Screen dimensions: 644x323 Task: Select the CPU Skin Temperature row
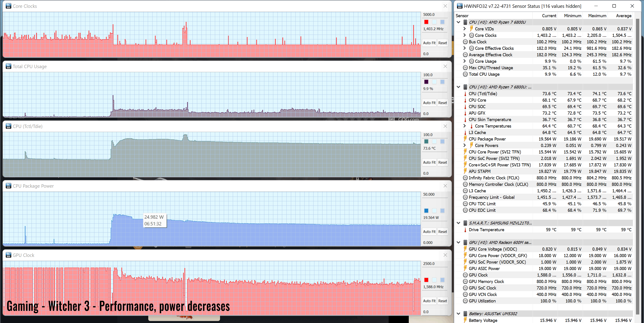click(544, 120)
